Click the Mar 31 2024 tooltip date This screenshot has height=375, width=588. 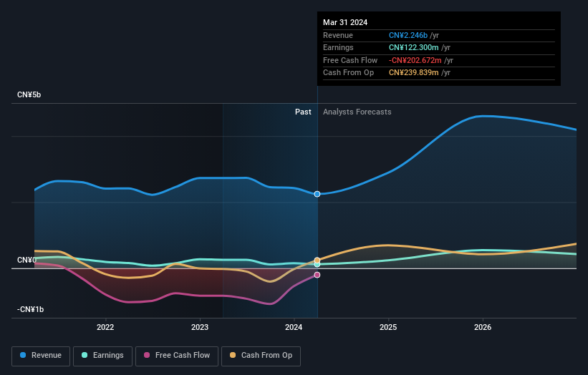pos(345,22)
